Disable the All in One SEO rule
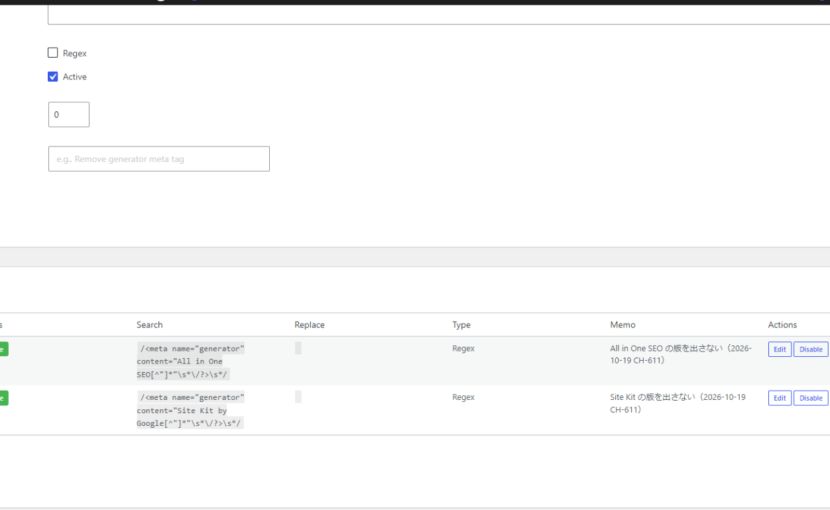The image size is (830, 510). point(811,350)
